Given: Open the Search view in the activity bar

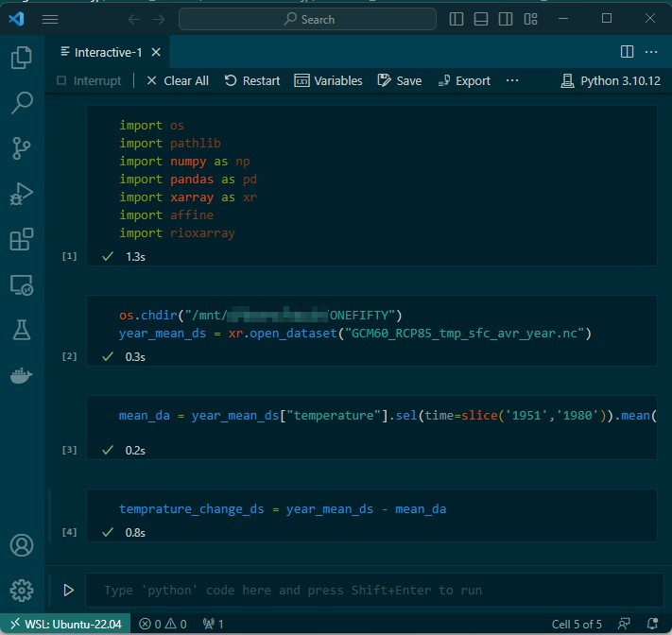Looking at the screenshot, I should click(22, 103).
